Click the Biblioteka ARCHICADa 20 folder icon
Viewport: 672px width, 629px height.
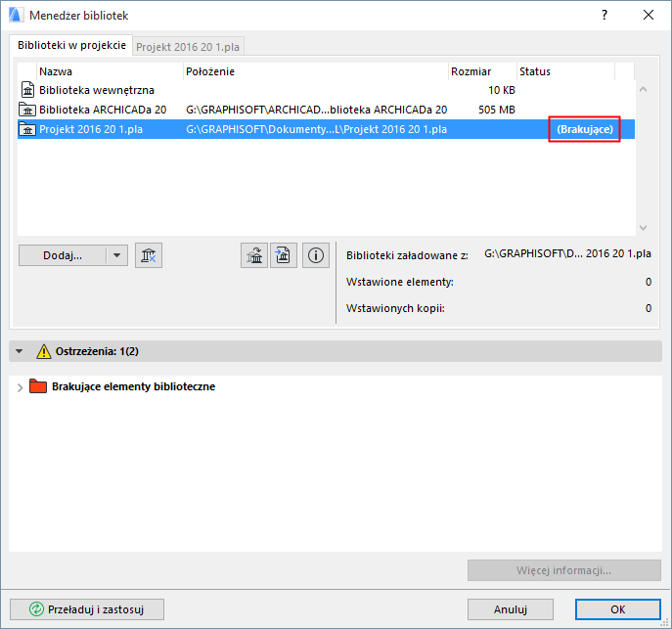pos(27,110)
